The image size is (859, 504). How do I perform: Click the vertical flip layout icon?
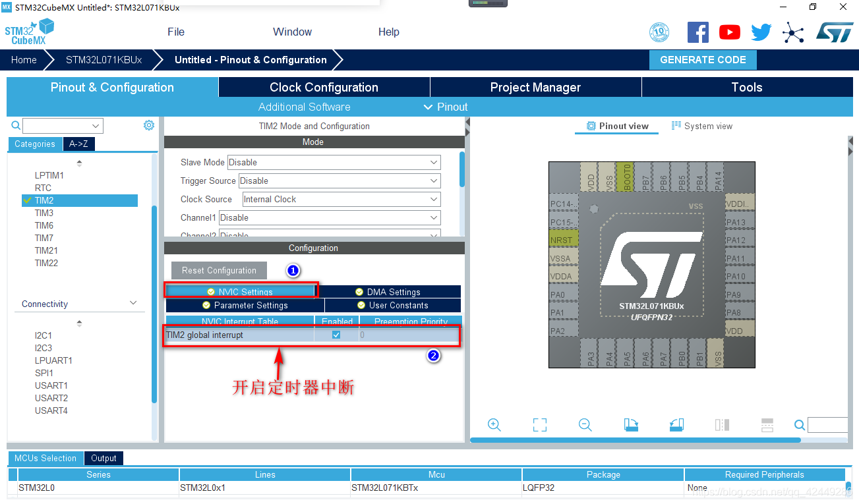(722, 425)
